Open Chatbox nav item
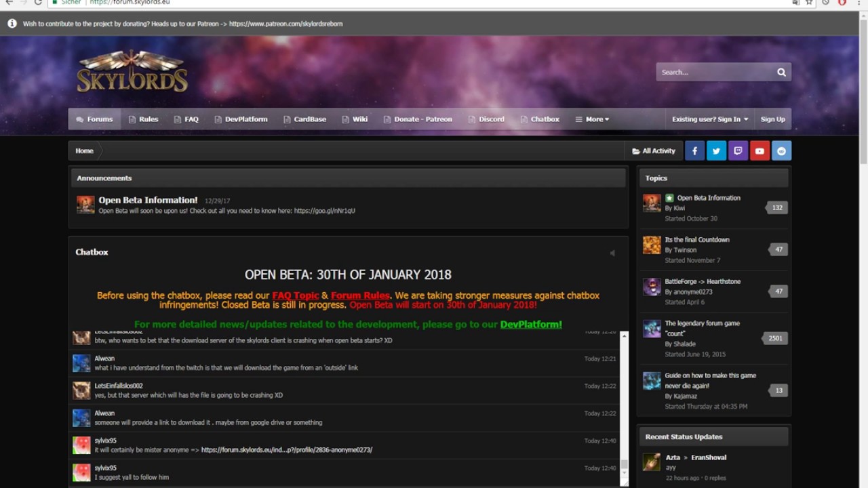 pos(540,119)
